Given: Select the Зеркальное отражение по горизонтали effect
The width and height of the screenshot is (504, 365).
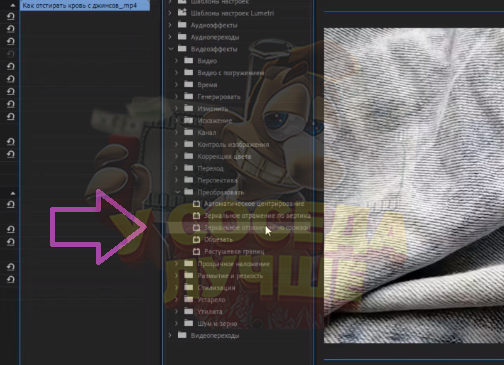Looking at the screenshot, I should click(x=257, y=228).
